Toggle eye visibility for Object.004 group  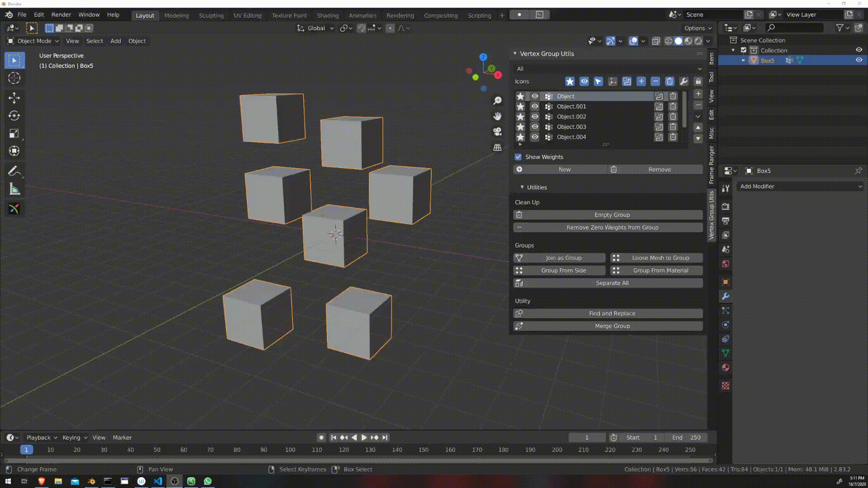pos(535,137)
